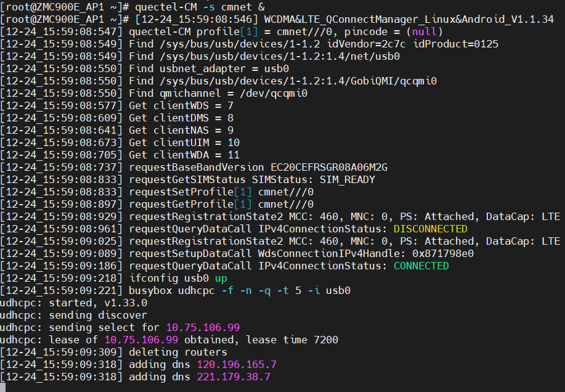
Task: Click the "requestSetProfile[1]" text
Action: click(190, 192)
